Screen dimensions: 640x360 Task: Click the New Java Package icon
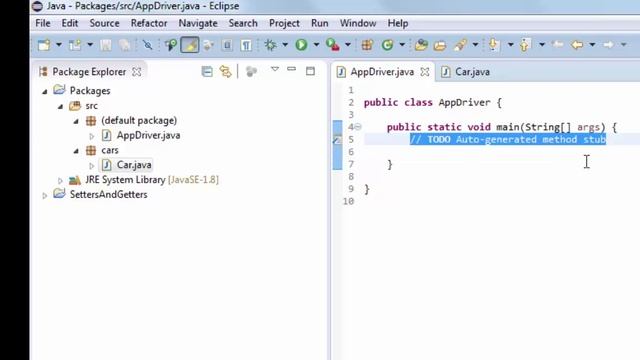click(367, 44)
